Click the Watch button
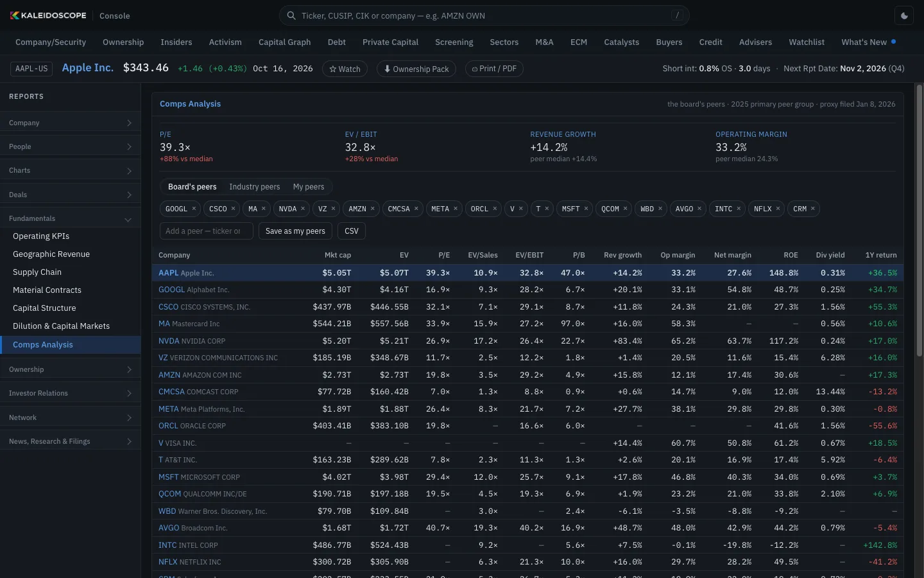The image size is (924, 578). pyautogui.click(x=345, y=69)
